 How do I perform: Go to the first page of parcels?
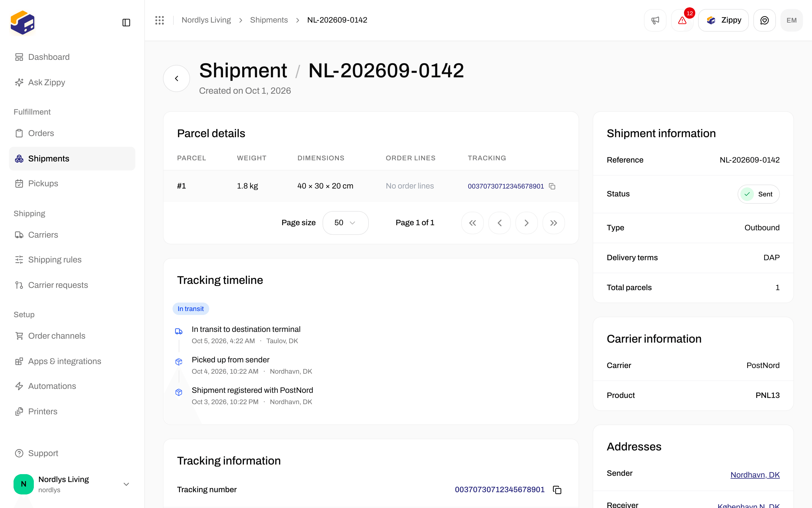coord(473,223)
